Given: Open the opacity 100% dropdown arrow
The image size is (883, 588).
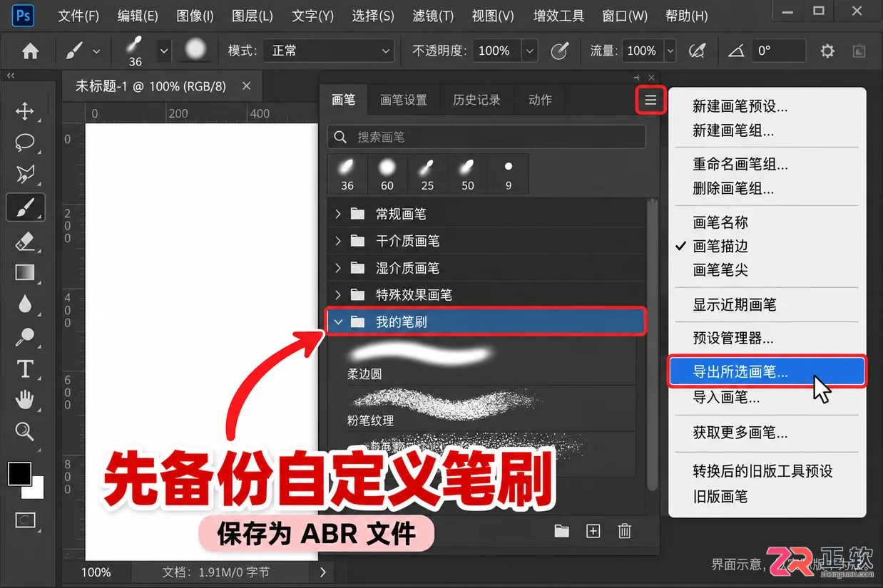Looking at the screenshot, I should (x=529, y=51).
